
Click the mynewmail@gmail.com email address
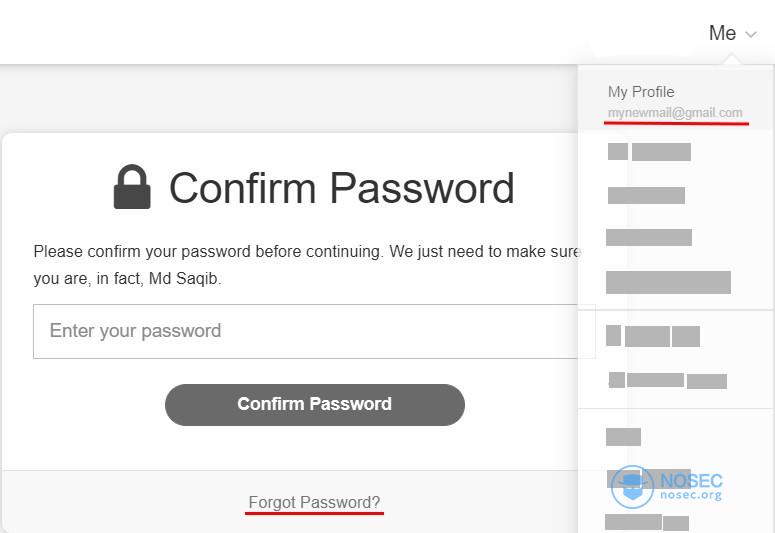[x=675, y=113]
